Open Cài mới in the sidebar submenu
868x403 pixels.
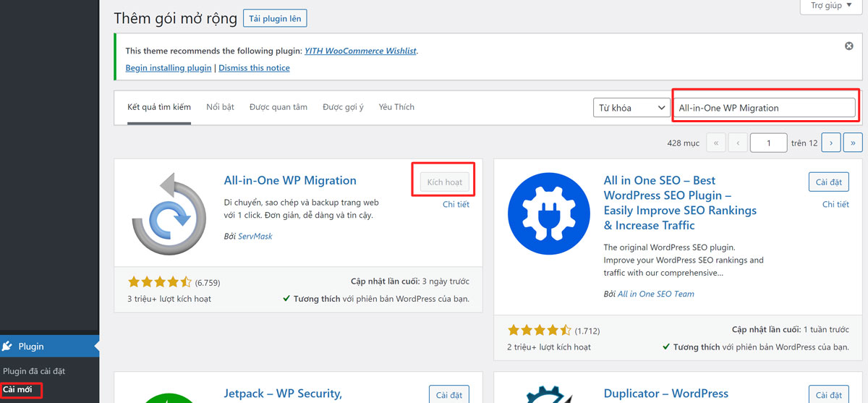coord(17,390)
